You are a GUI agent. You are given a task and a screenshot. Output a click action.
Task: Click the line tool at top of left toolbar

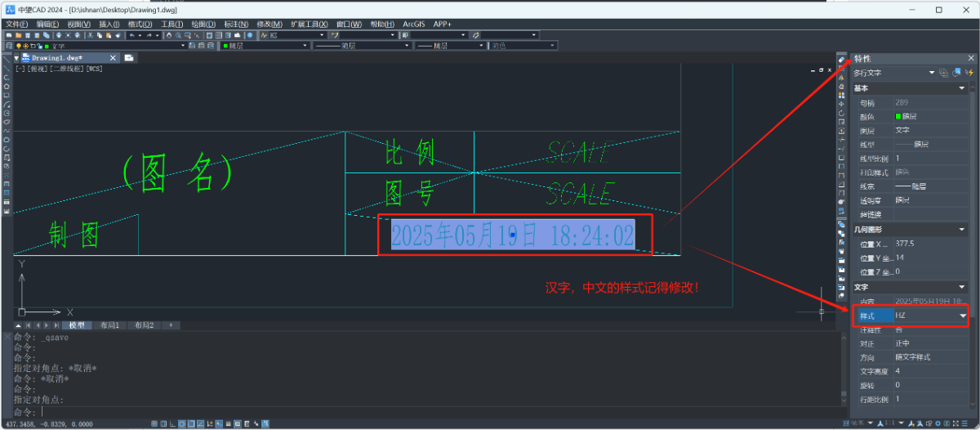[7, 60]
